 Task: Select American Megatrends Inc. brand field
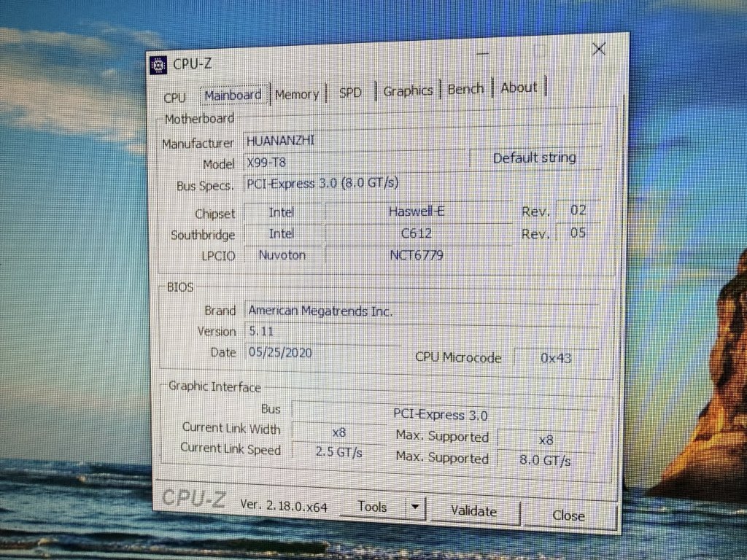click(422, 311)
